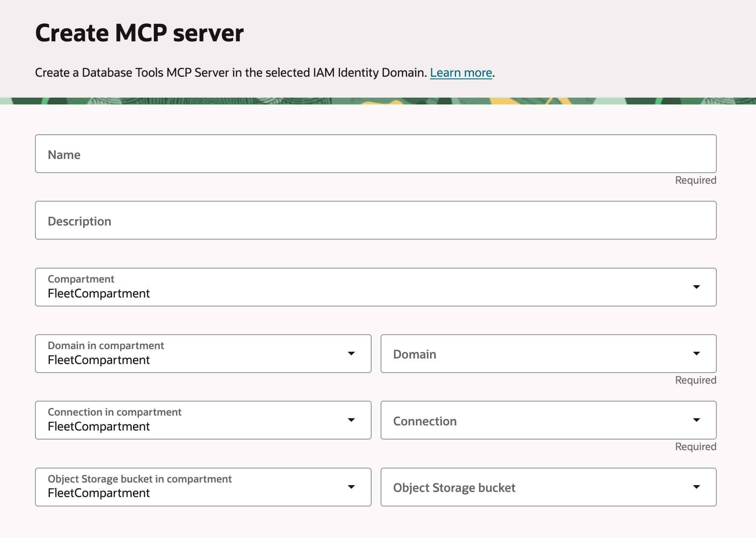756x538 pixels.
Task: Open the Connection dropdown
Action: pyautogui.click(x=548, y=420)
